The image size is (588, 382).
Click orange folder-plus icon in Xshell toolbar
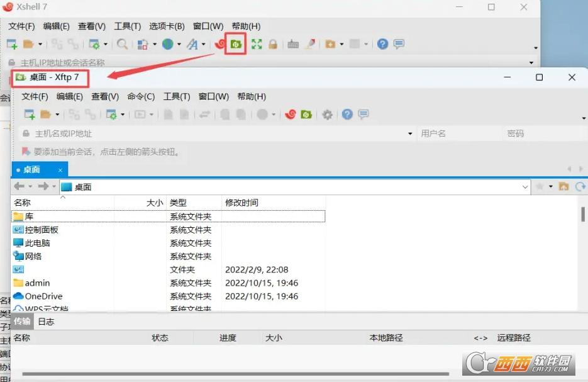[x=330, y=44]
